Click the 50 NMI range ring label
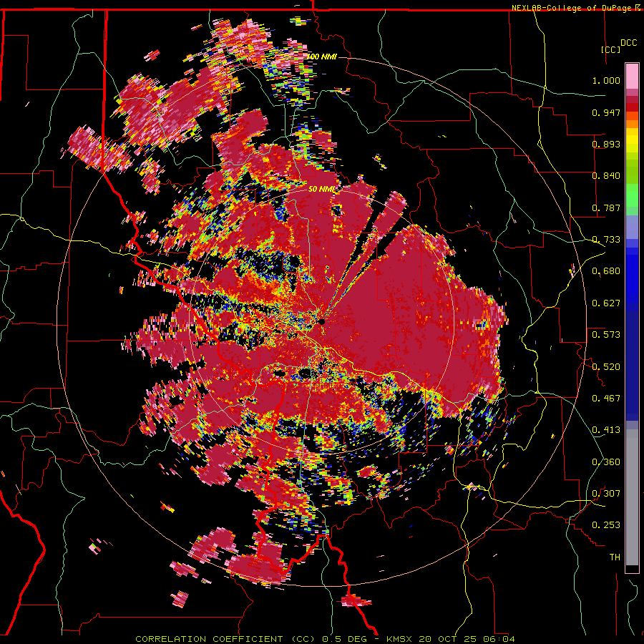Image resolution: width=644 pixels, height=644 pixels. [x=321, y=190]
